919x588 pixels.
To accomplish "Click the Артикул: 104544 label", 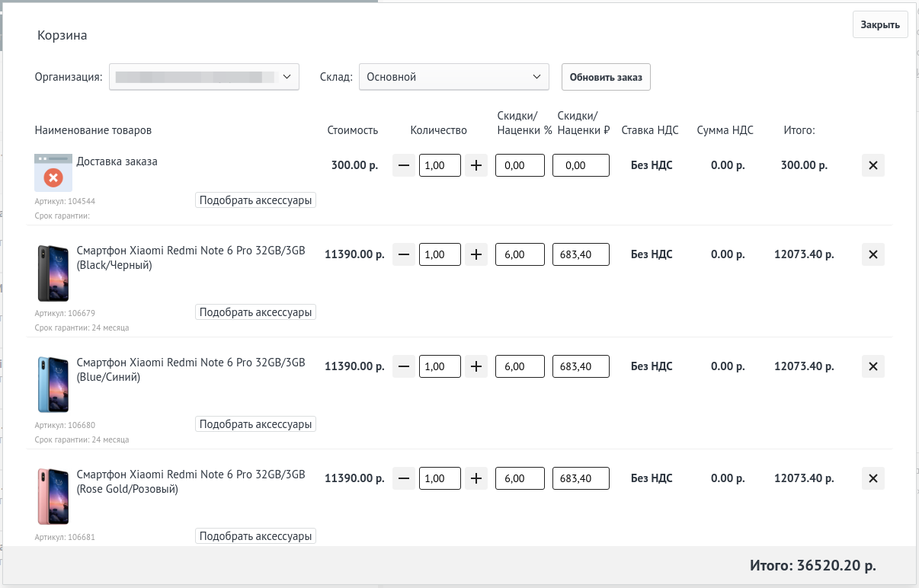I will (x=65, y=202).
